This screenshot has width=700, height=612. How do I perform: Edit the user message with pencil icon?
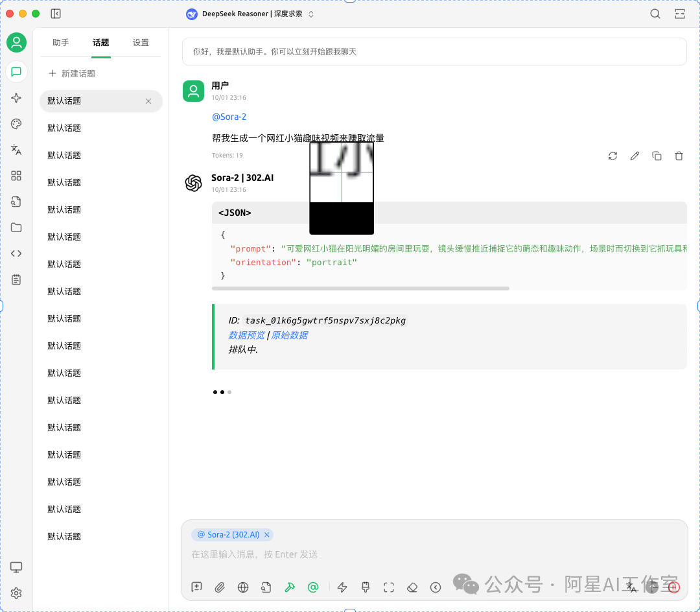(x=635, y=156)
